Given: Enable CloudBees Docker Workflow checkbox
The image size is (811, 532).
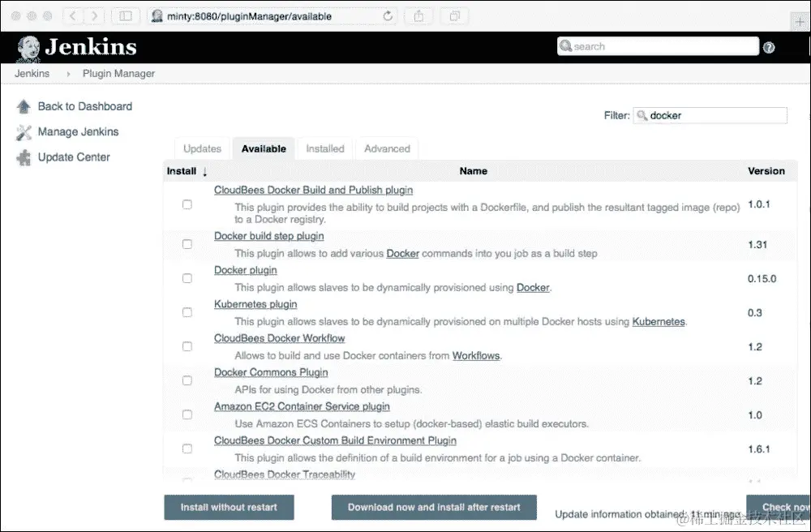Looking at the screenshot, I should pyautogui.click(x=187, y=346).
